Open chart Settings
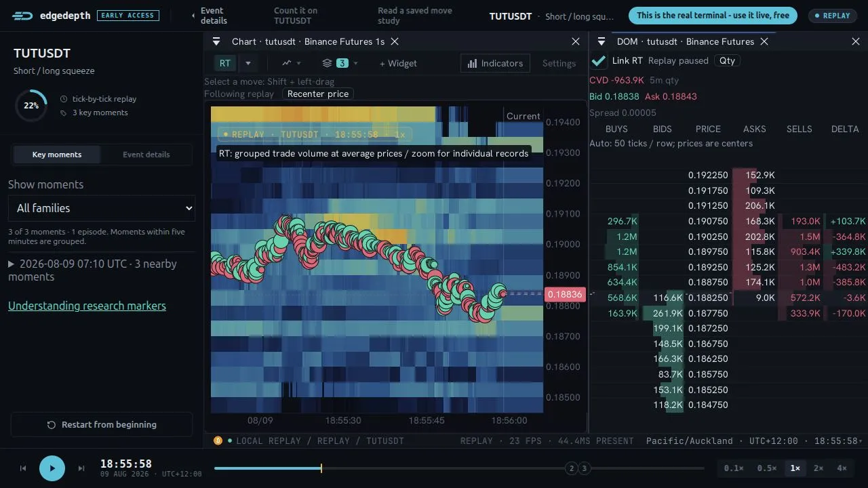Image resolution: width=868 pixels, height=488 pixels. [559, 63]
